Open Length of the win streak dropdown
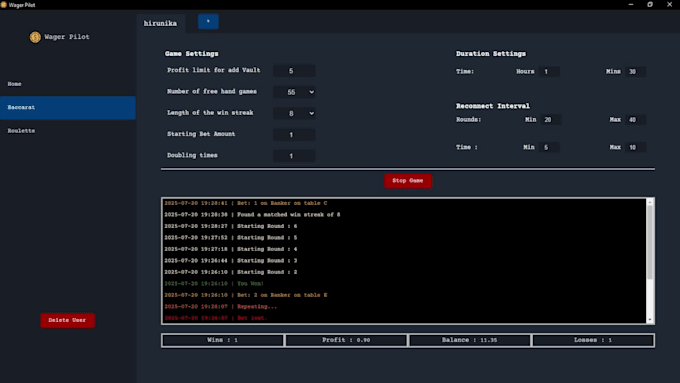Viewport: 680px width, 383px height. pyautogui.click(x=294, y=113)
